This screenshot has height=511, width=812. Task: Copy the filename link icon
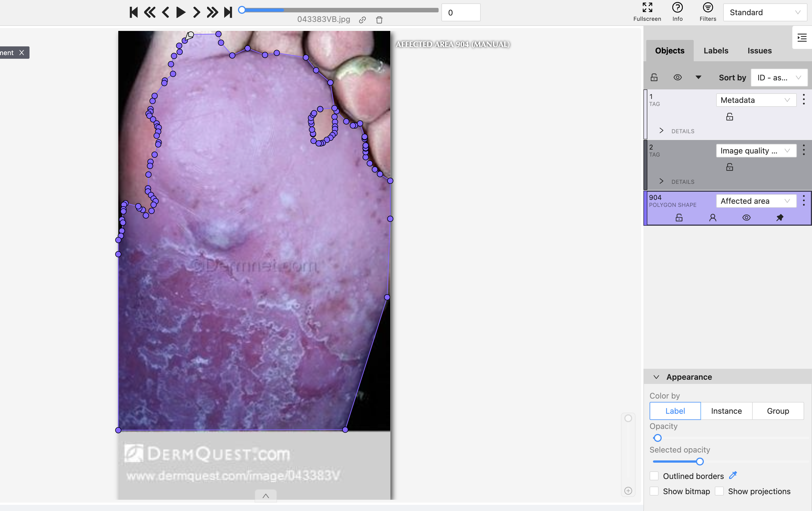[362, 20]
